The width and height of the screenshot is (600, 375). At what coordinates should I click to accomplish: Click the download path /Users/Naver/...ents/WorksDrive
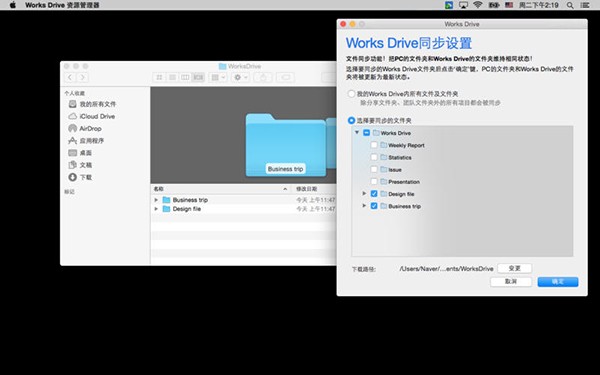[x=446, y=269]
